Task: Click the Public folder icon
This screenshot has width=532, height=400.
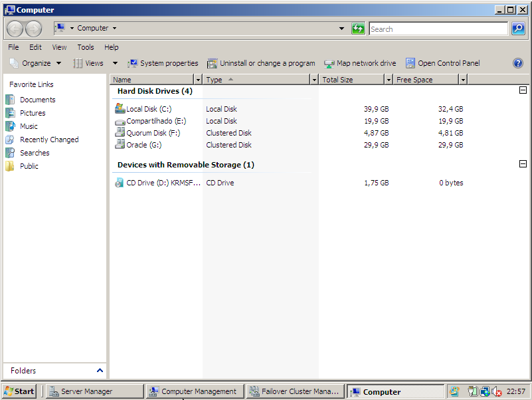Action: click(x=10, y=166)
